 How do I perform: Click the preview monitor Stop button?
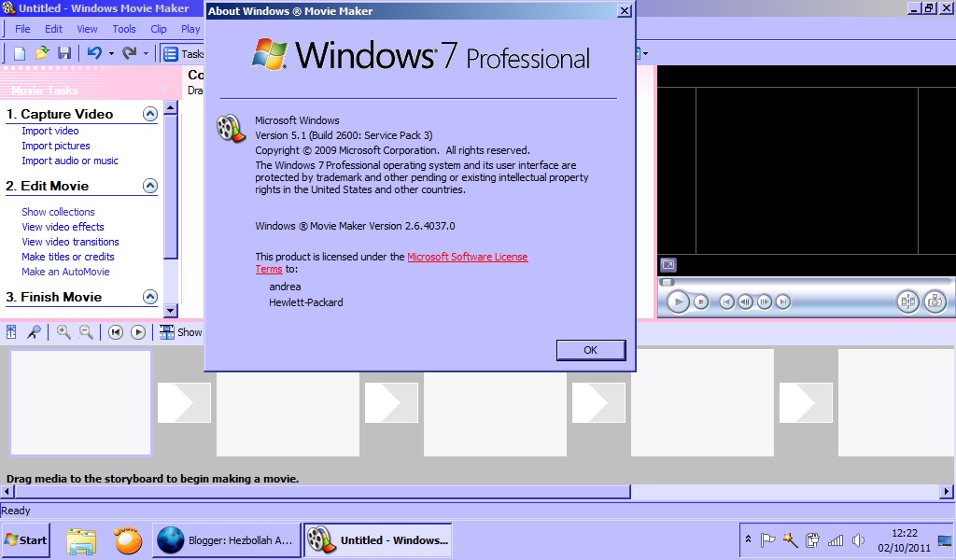tap(701, 301)
